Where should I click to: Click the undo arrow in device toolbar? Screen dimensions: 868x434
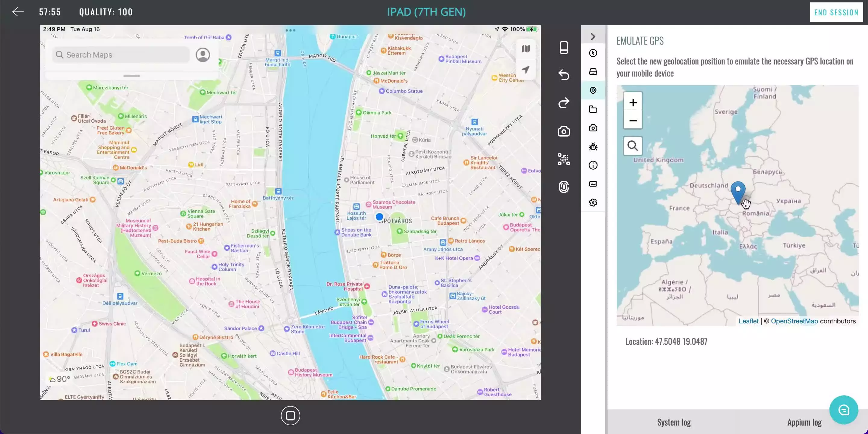564,74
